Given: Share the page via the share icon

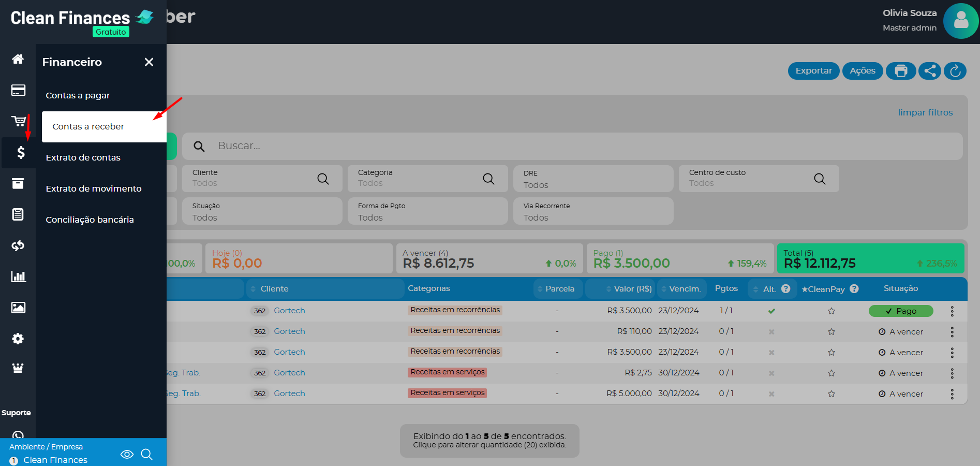Looking at the screenshot, I should click(929, 71).
